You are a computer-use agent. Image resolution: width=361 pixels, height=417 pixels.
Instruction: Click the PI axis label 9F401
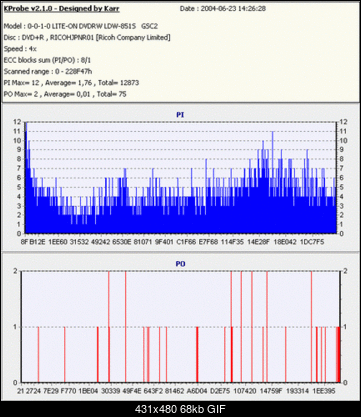165,242
